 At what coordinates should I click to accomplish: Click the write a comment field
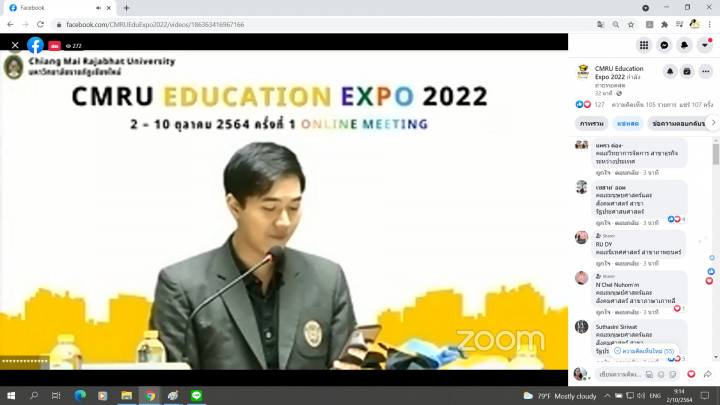619,374
